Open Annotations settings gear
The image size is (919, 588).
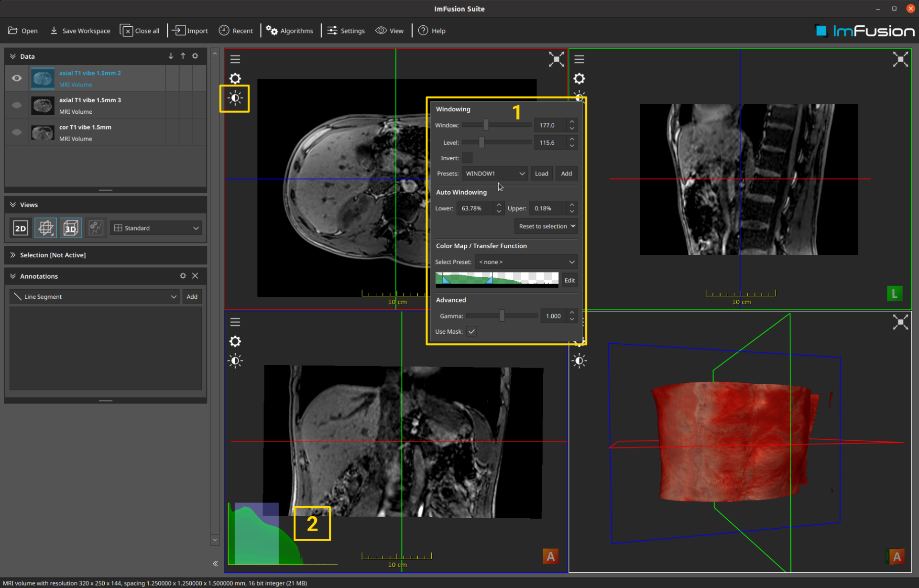pos(183,276)
